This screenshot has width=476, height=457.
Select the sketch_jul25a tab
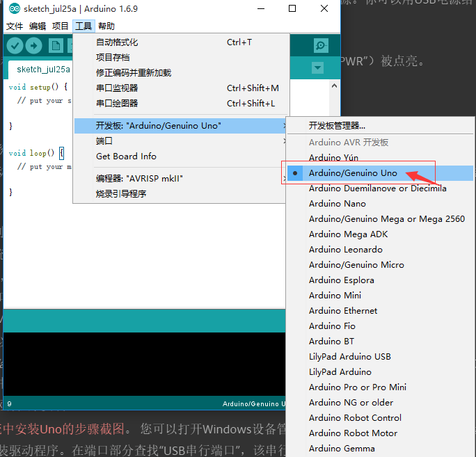(43, 70)
